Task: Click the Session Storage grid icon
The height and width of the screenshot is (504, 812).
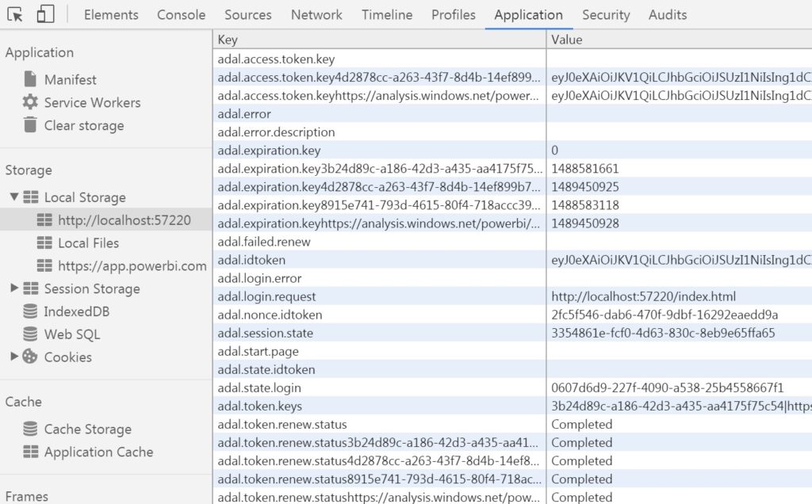Action: pyautogui.click(x=31, y=288)
